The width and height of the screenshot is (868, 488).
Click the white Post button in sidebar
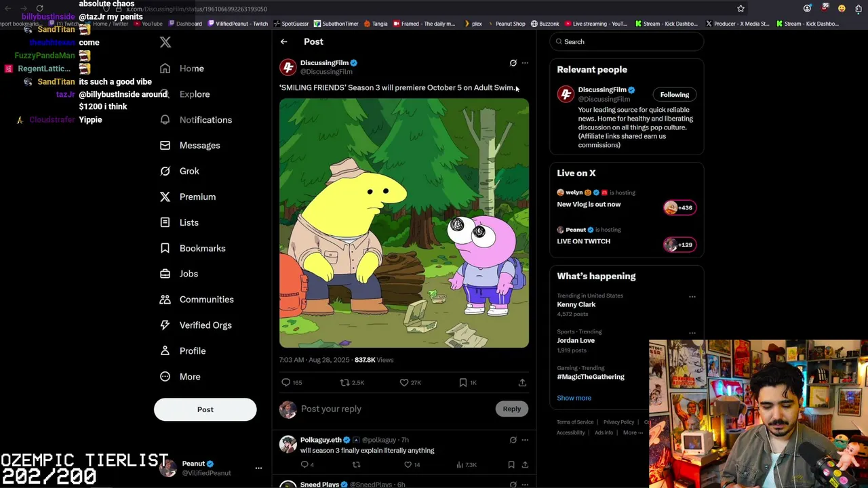point(205,409)
